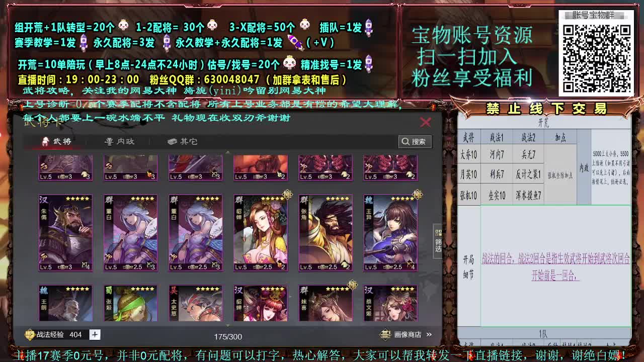Click the 兵无7 table cell
The width and height of the screenshot is (644, 362).
(528, 154)
